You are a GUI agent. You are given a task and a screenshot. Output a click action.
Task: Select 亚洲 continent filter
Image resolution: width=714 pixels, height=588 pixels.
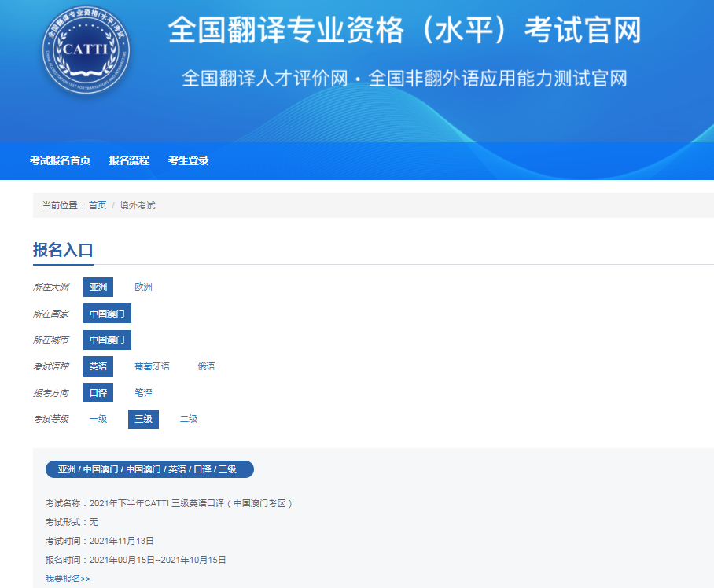98,288
